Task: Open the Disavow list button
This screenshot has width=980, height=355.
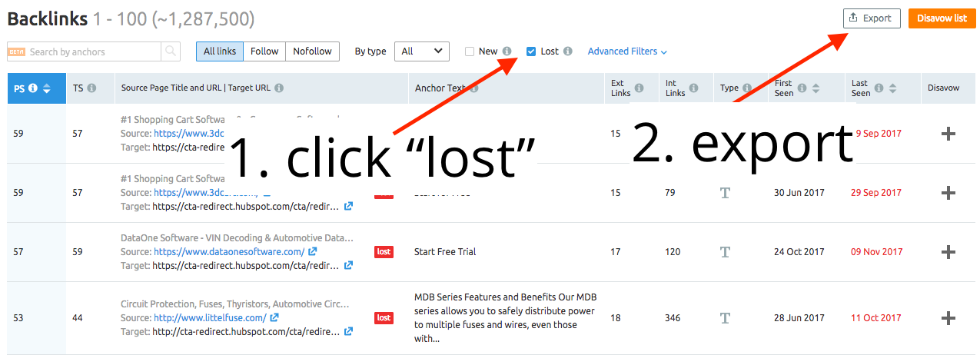Action: tap(941, 18)
